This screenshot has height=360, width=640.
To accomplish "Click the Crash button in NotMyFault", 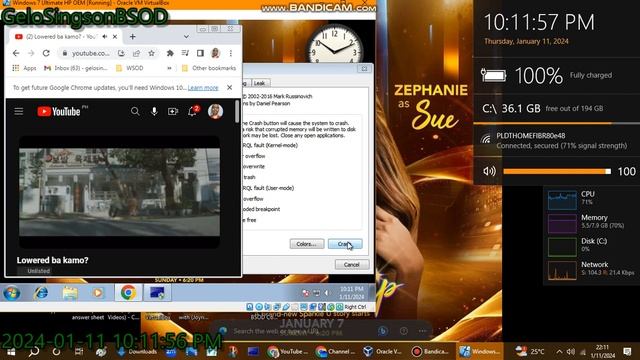I will 345,244.
